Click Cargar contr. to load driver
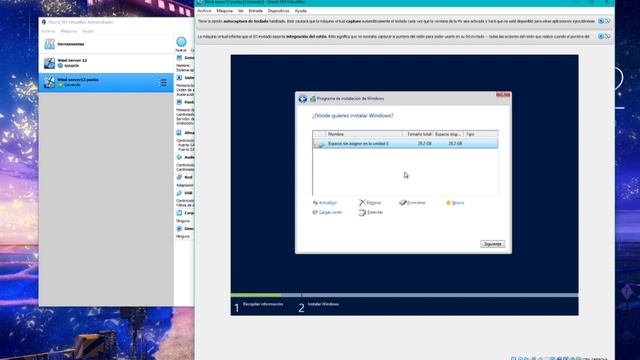 (x=327, y=213)
